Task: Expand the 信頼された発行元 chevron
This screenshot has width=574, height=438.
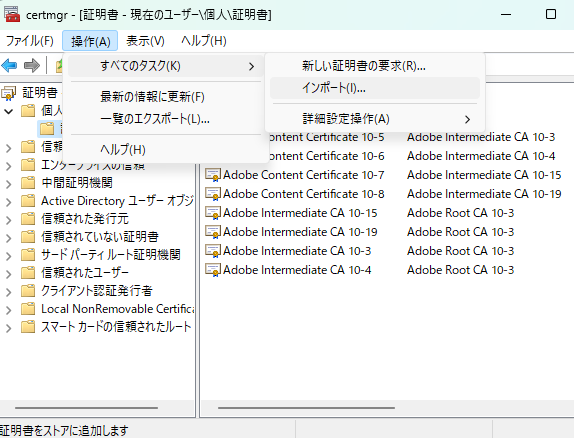Action: [8, 220]
